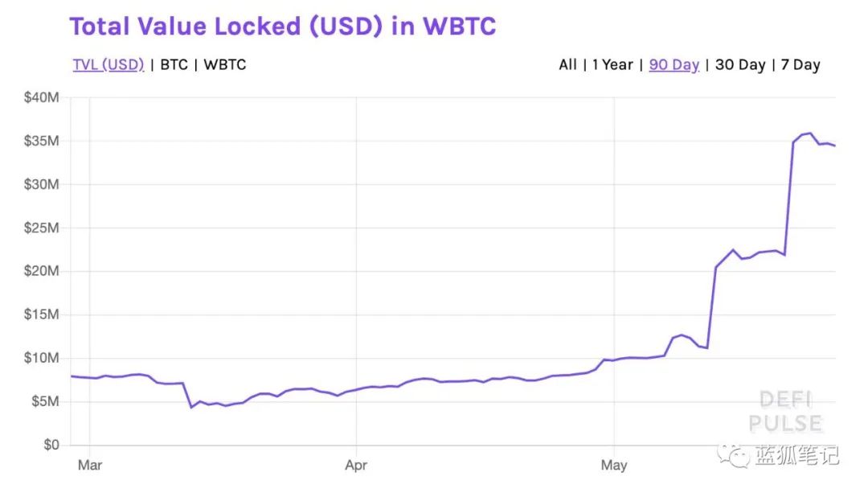Click the Apr label on the x-axis
The height and width of the screenshot is (493, 868).
tap(356, 465)
